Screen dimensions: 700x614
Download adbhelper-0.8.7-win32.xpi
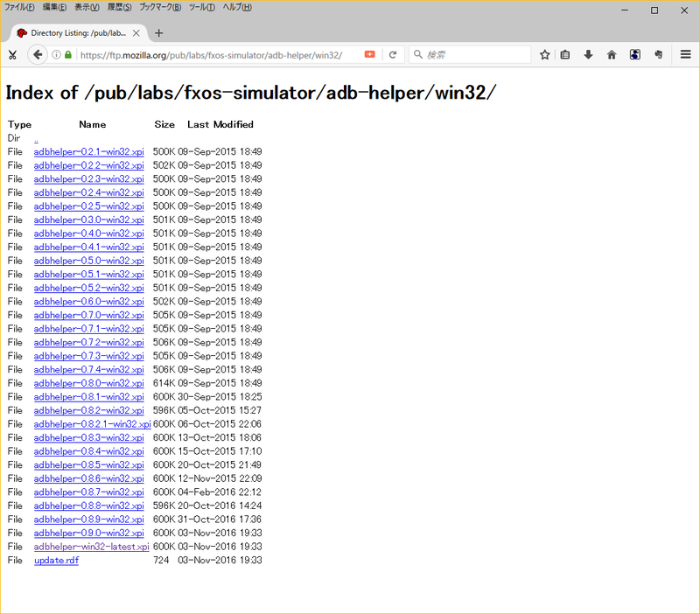(89, 492)
